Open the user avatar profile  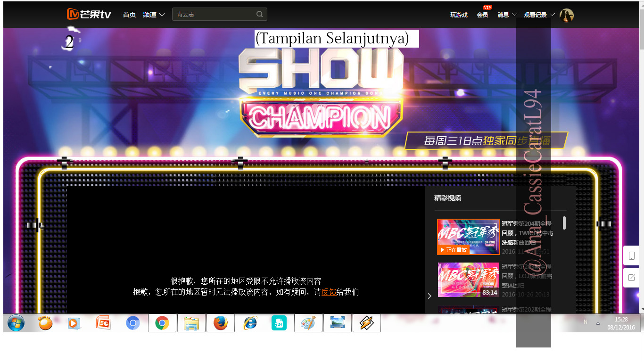point(566,15)
